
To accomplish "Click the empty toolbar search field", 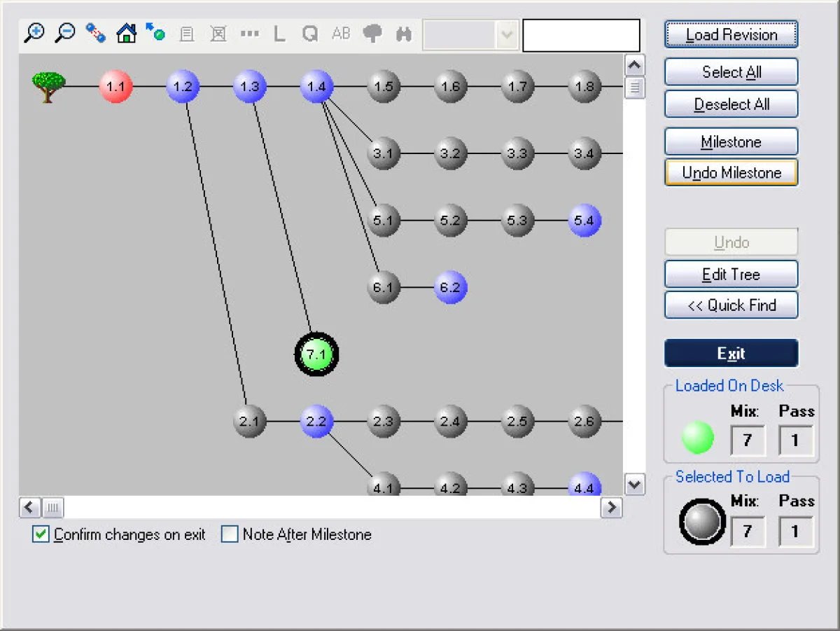I will (581, 35).
